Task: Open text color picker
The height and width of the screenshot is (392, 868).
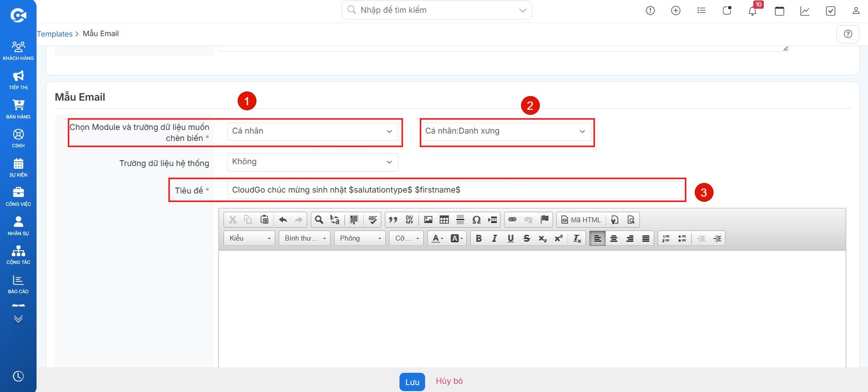Action: pyautogui.click(x=438, y=238)
